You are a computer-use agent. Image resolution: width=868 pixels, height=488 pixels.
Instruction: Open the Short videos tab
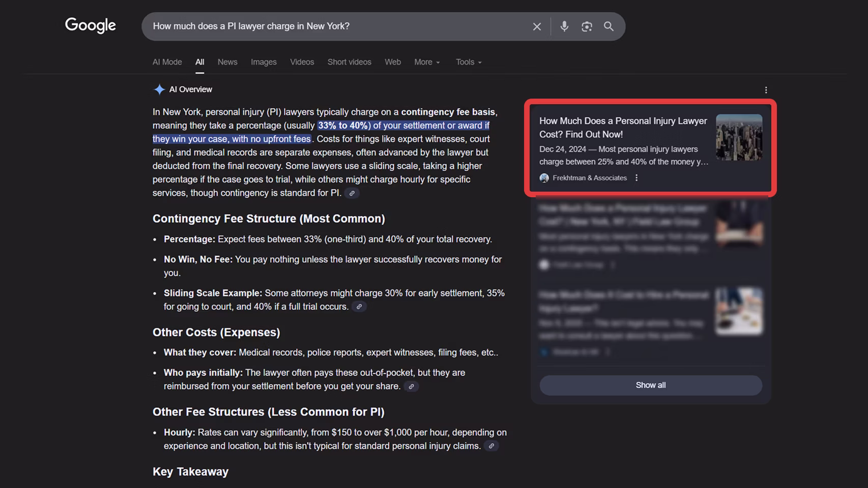pos(350,62)
